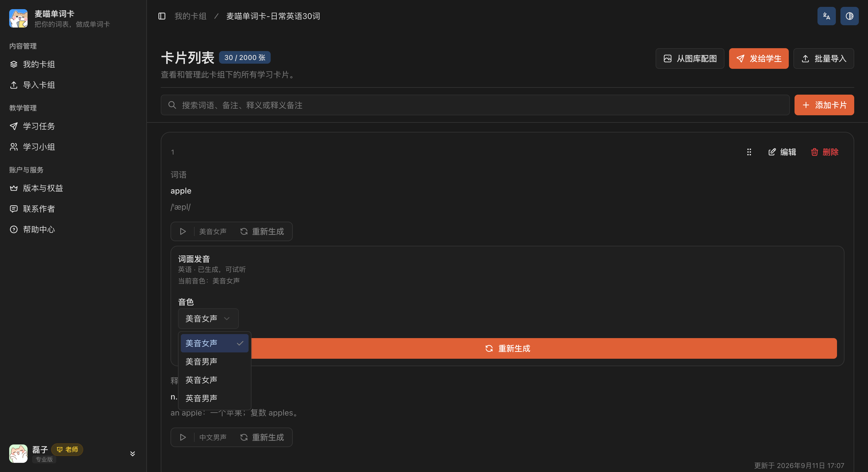
Task: Open 版本与权益 page
Action: pos(73,188)
